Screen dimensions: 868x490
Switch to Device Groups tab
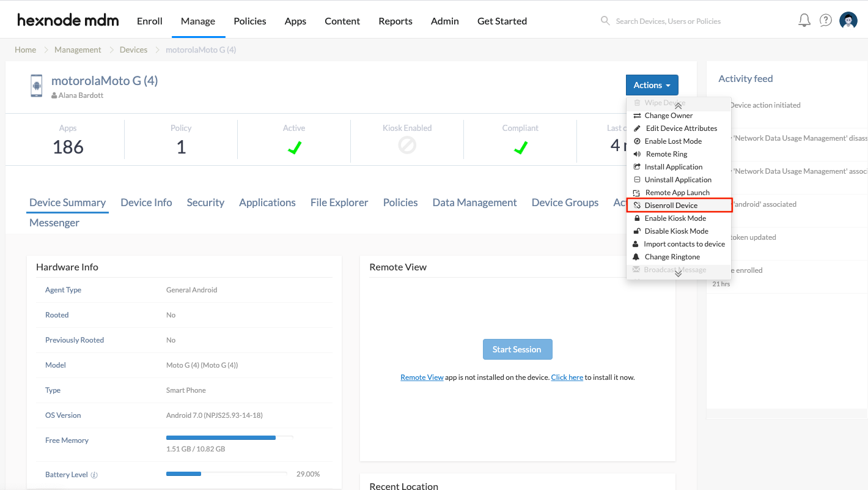pyautogui.click(x=565, y=202)
